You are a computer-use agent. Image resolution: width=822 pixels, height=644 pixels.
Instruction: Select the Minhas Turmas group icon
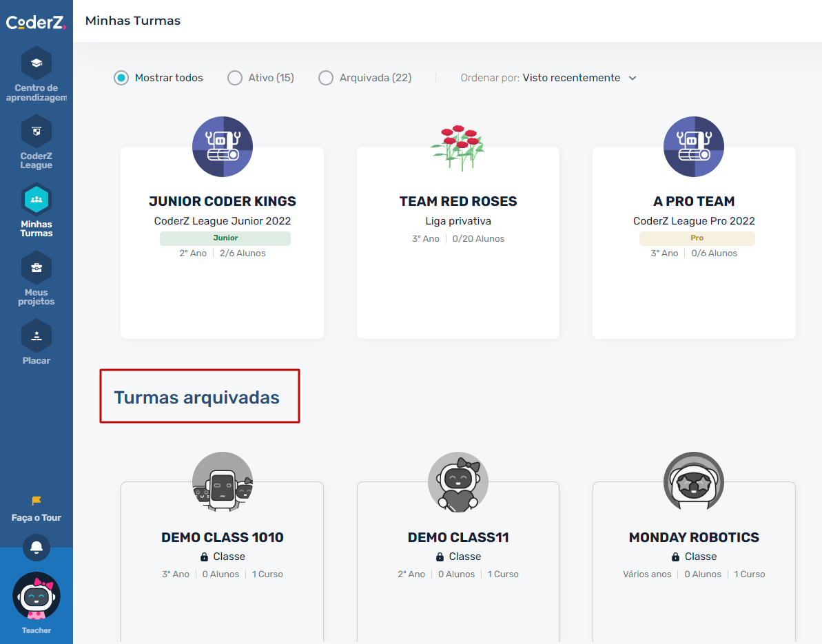(x=36, y=200)
